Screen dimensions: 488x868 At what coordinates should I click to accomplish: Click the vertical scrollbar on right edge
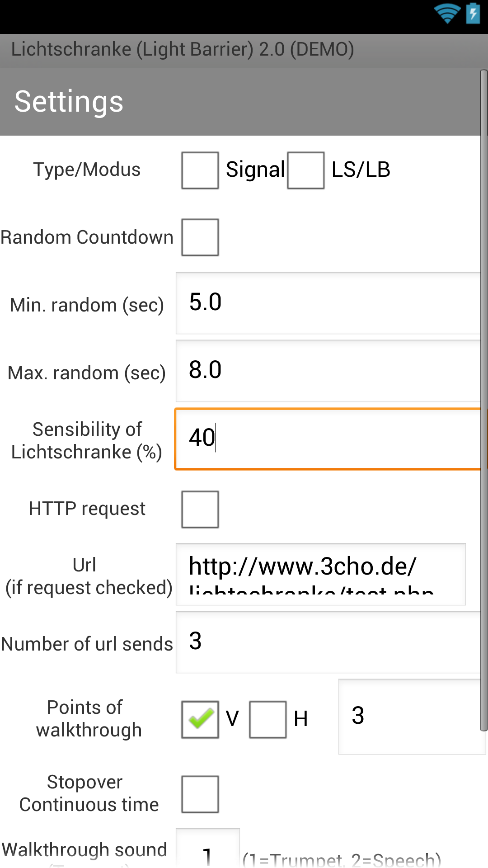tap(483, 400)
